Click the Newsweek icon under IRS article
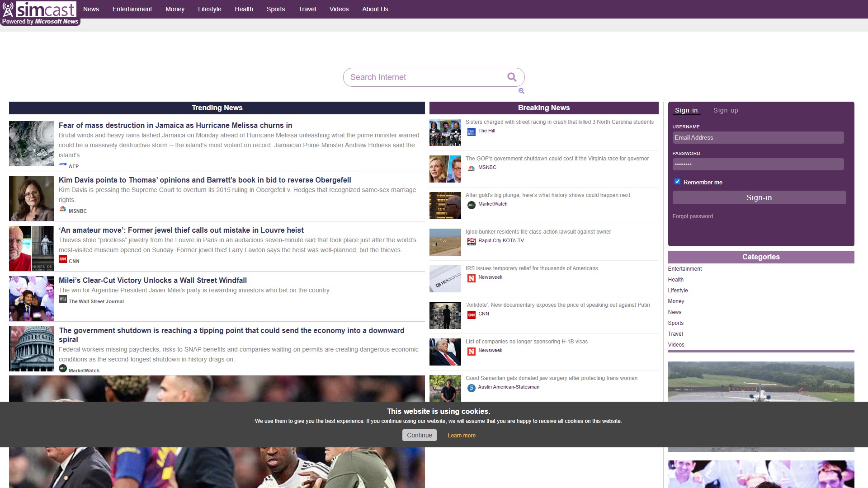 tap(471, 278)
